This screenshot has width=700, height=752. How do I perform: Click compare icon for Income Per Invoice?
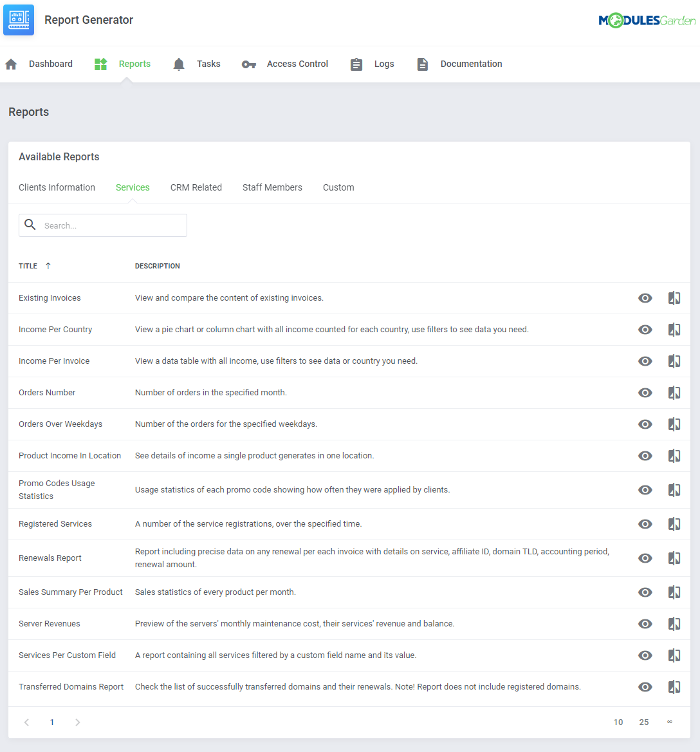coord(674,361)
